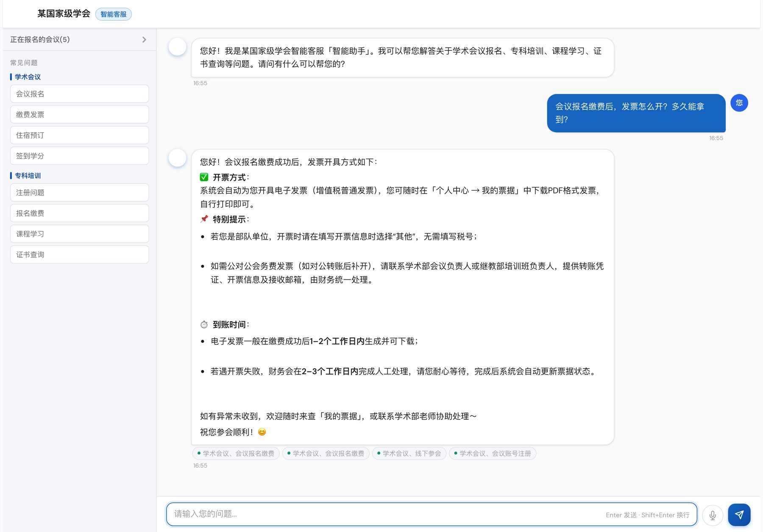
Task: Open the 课程学习 quick question
Action: [79, 234]
